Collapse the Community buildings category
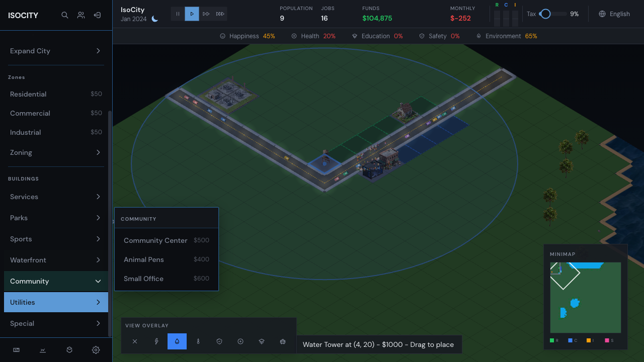Viewport: 644px width, 362px height. pyautogui.click(x=56, y=281)
